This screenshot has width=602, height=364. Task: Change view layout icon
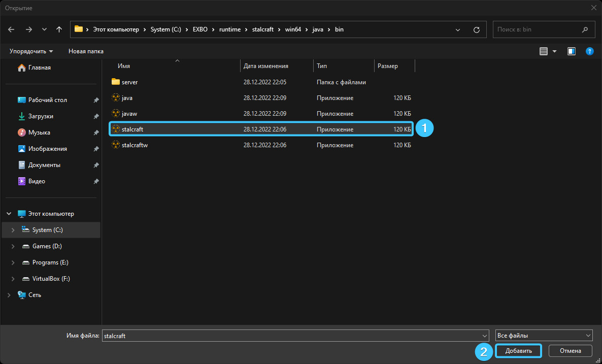[543, 51]
